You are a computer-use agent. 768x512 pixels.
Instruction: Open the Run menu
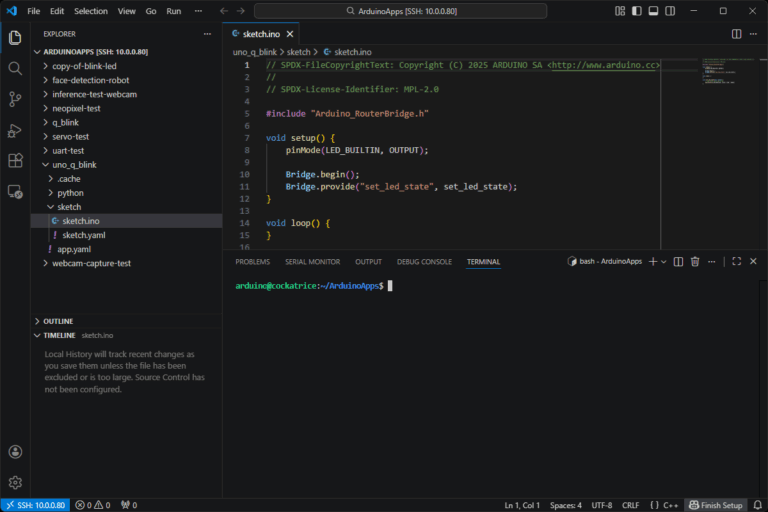click(x=173, y=11)
